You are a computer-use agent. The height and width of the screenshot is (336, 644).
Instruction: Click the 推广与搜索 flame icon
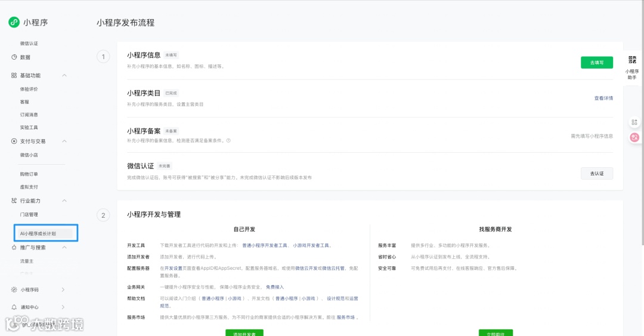point(14,247)
